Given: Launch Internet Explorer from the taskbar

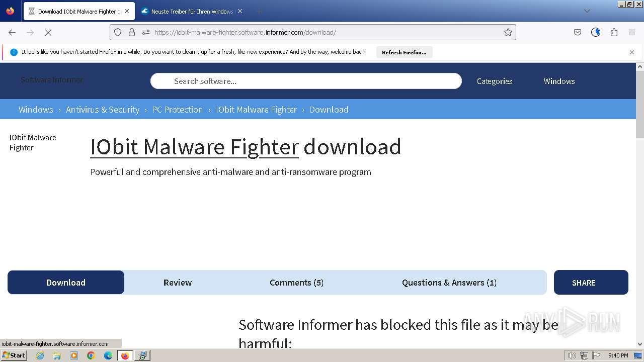Looking at the screenshot, I should (x=40, y=355).
